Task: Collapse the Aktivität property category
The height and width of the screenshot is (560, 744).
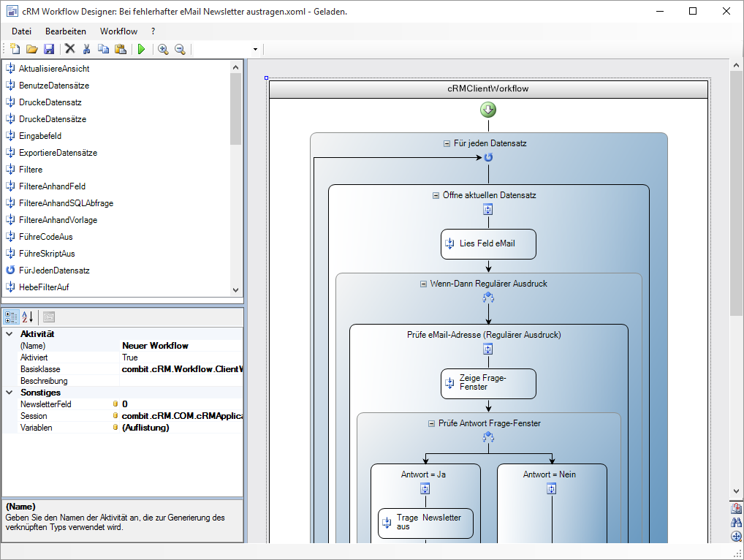Action: [10, 334]
